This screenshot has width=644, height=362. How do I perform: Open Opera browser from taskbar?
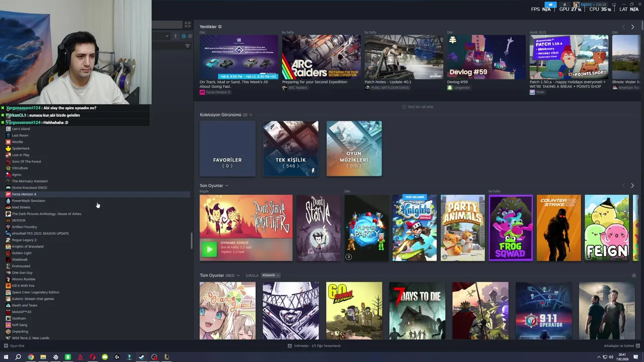[x=93, y=357]
